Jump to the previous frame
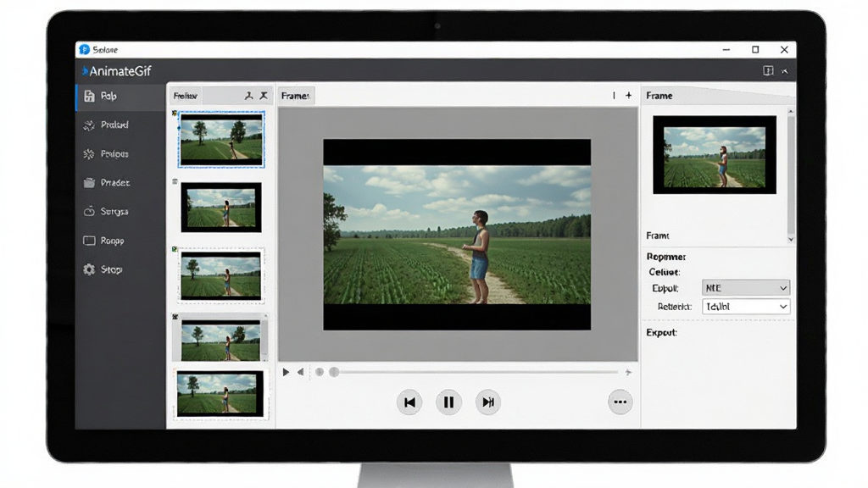The image size is (868, 488). point(409,402)
